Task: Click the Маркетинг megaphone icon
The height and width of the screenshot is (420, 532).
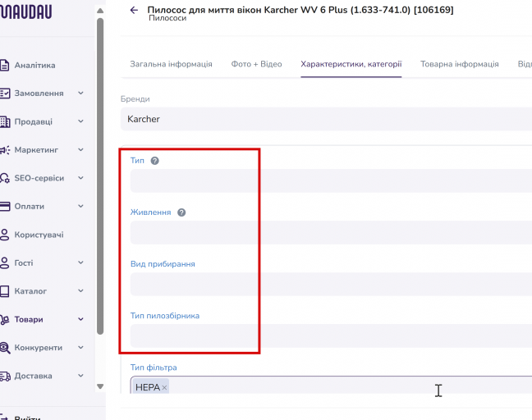Action: (5, 150)
